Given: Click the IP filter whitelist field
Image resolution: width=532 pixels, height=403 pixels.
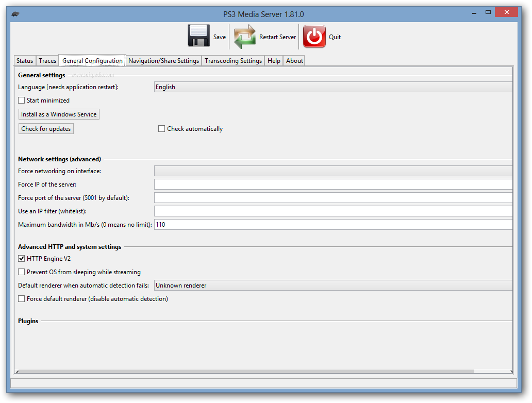Looking at the screenshot, I should [333, 211].
